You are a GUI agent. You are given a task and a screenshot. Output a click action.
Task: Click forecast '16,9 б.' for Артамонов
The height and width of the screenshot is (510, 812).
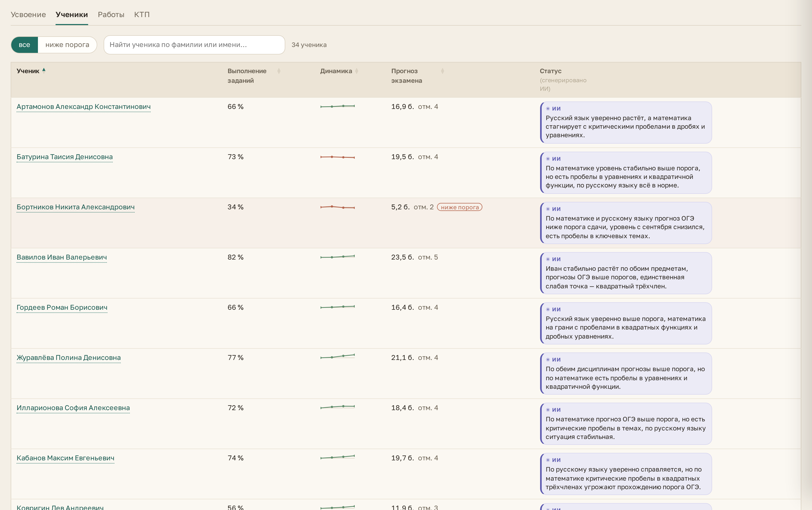pyautogui.click(x=402, y=107)
